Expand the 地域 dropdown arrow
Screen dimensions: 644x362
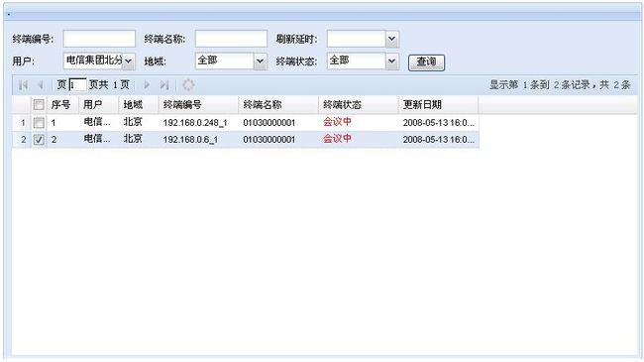pyautogui.click(x=260, y=60)
